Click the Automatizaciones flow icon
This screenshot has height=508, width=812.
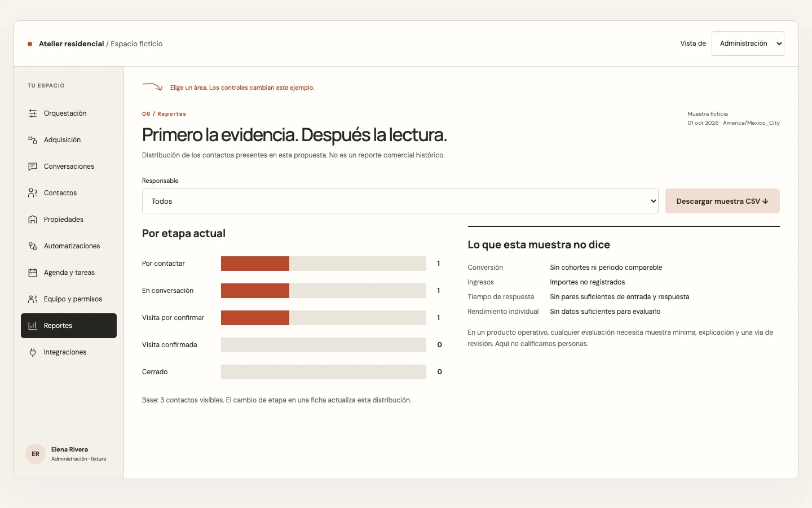coord(33,246)
